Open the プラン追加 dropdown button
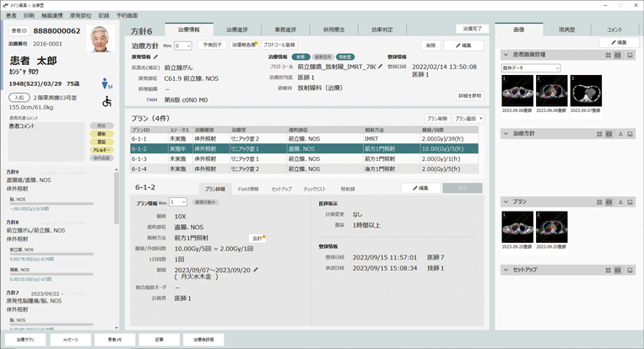This screenshot has width=644, height=349. coord(468,119)
